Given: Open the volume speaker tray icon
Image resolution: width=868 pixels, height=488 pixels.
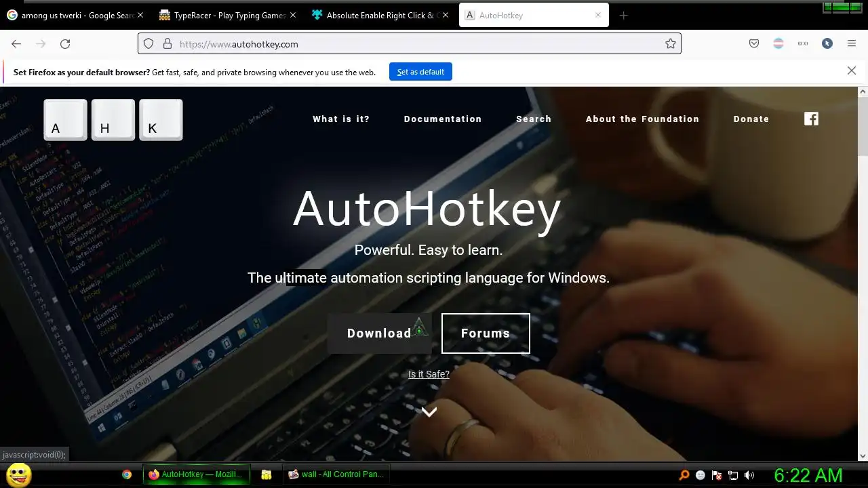Looking at the screenshot, I should click(x=749, y=475).
